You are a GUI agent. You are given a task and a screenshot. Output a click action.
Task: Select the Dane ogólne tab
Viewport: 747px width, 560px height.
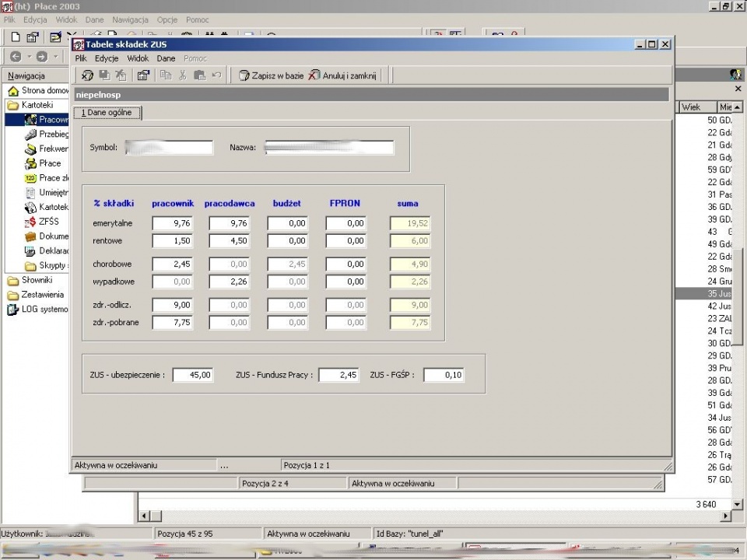[x=107, y=113]
